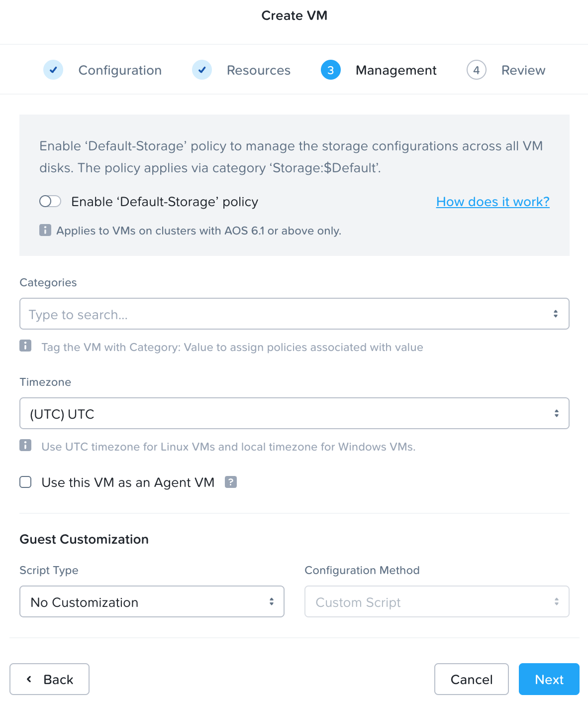This screenshot has width=588, height=705.
Task: Enable the 'Default-Storage' policy toggle
Action: click(x=50, y=201)
